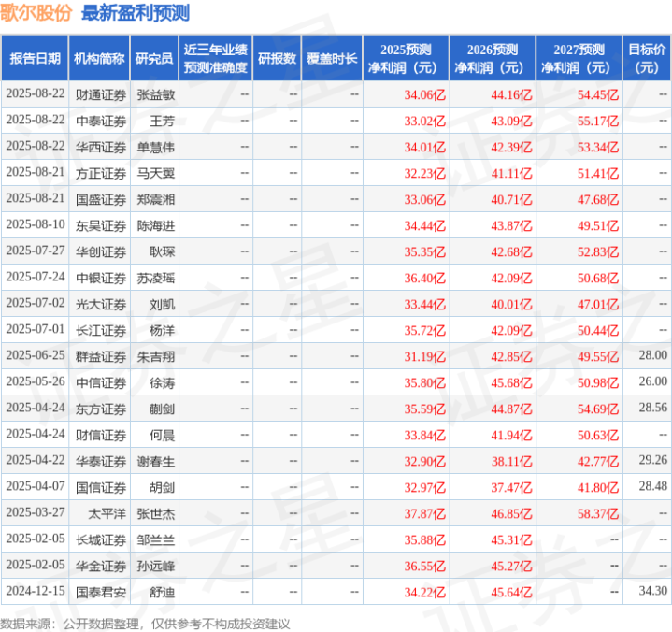
Task: Select the 东方证券 institution cell
Action: click(101, 409)
